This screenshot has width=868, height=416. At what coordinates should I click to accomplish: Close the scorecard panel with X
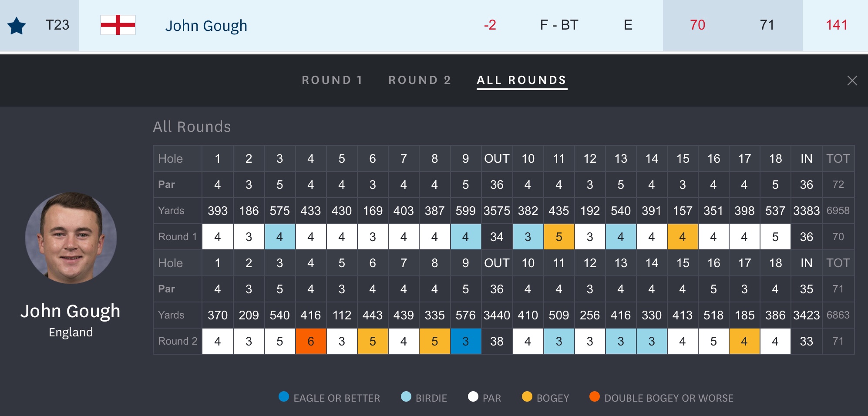pos(852,81)
